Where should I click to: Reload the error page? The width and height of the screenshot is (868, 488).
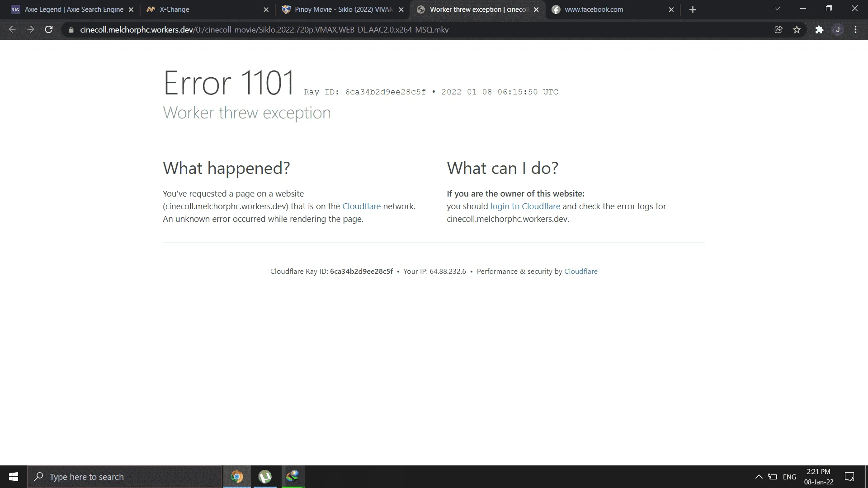[x=49, y=30]
